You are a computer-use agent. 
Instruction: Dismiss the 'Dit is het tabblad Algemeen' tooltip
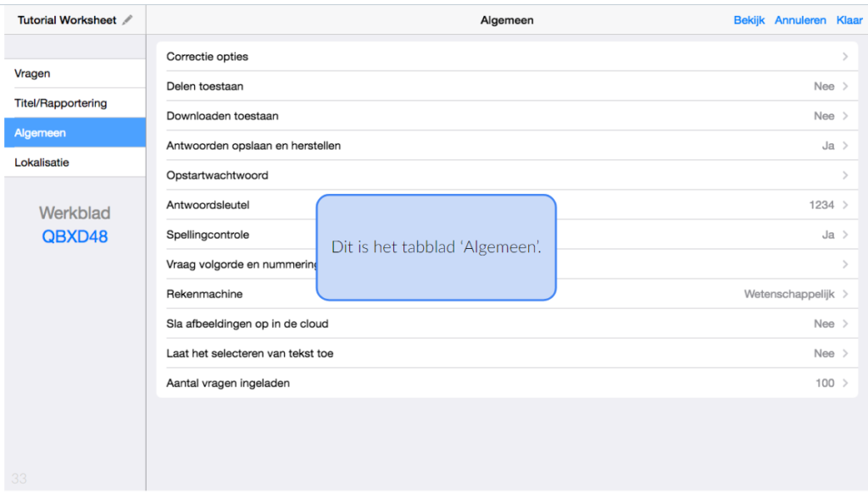tap(436, 247)
